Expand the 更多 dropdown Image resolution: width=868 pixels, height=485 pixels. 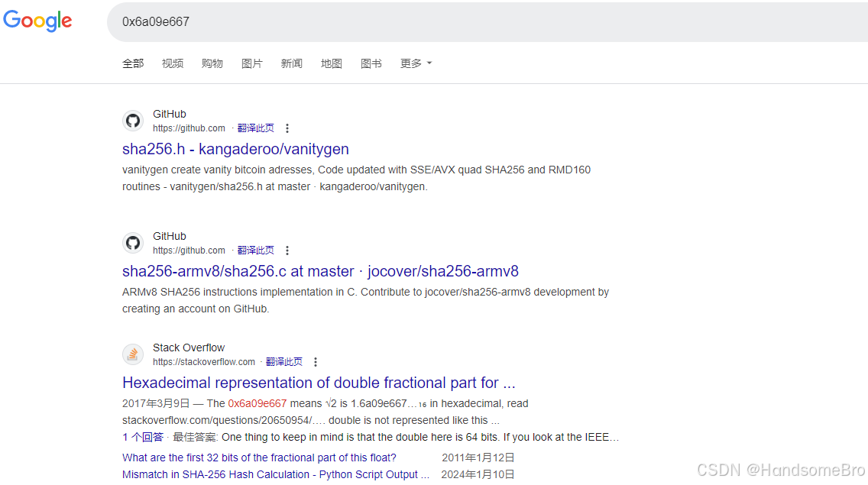416,63
